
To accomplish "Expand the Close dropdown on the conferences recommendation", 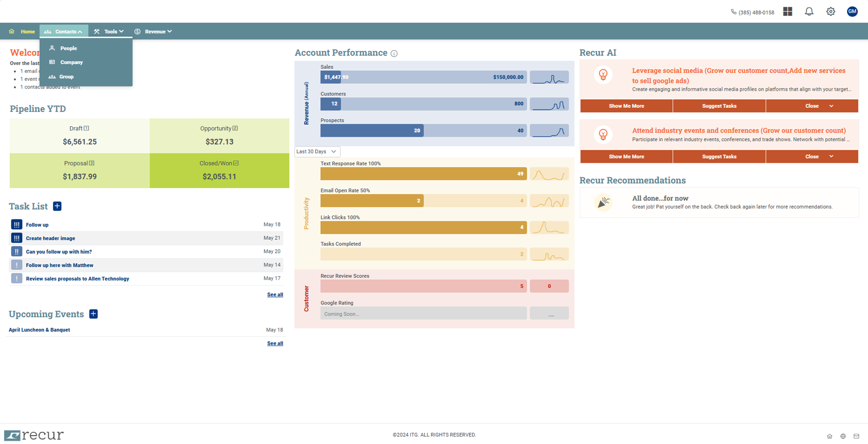I will click(x=831, y=156).
